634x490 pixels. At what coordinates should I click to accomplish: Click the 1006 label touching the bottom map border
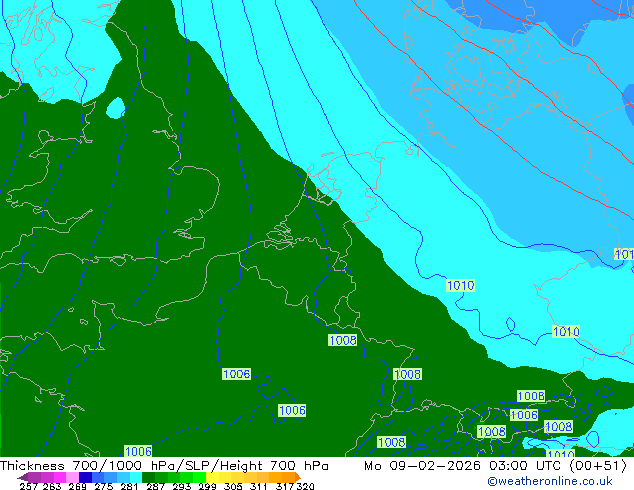[x=138, y=451]
